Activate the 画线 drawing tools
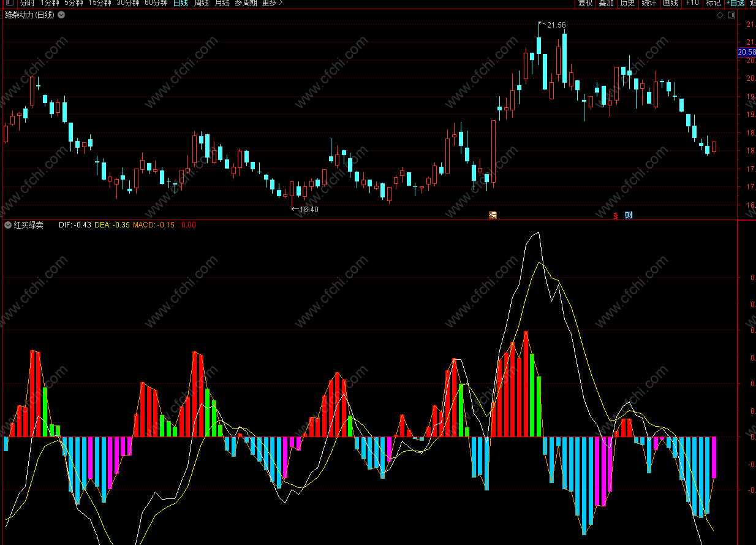Screen dimensions: 756x545 [x=670, y=3]
